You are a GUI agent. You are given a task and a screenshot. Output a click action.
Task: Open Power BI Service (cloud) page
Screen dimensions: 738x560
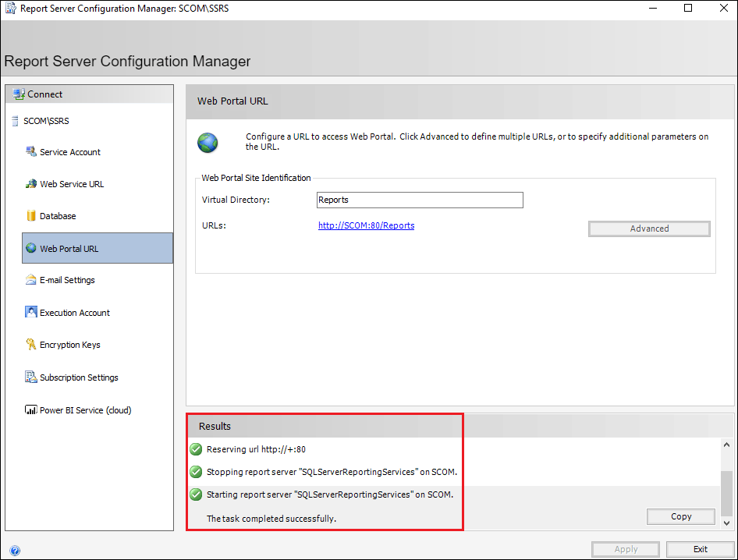(86, 410)
